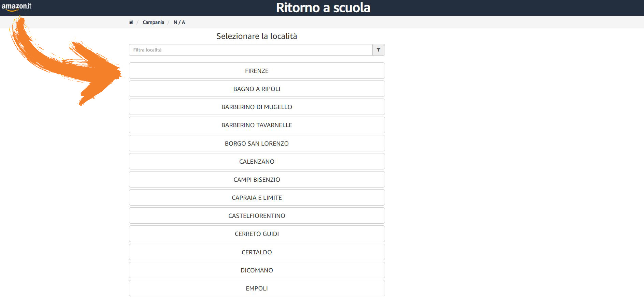Click the N / A breadcrumb item

pyautogui.click(x=179, y=22)
